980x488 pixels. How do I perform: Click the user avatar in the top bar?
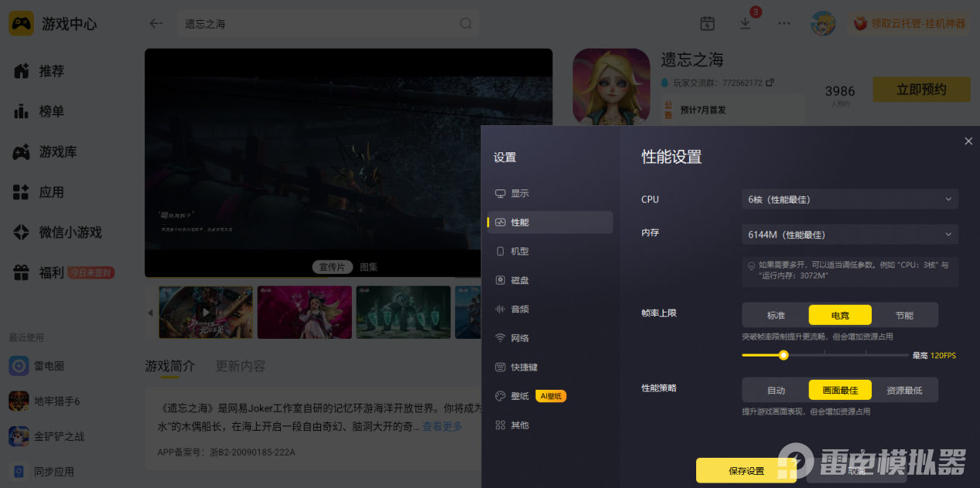tap(823, 23)
